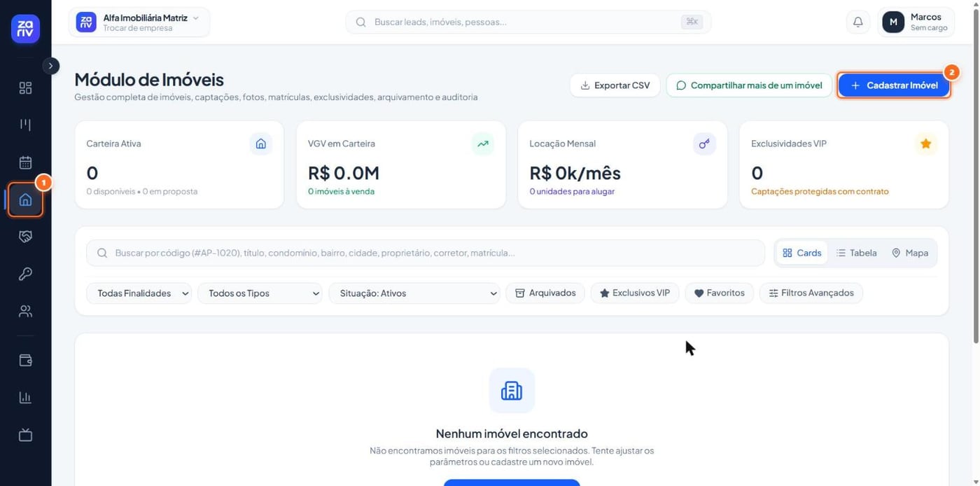Viewport: 980px width, 486px height.
Task: Toggle Favoritos filter
Action: pyautogui.click(x=720, y=293)
